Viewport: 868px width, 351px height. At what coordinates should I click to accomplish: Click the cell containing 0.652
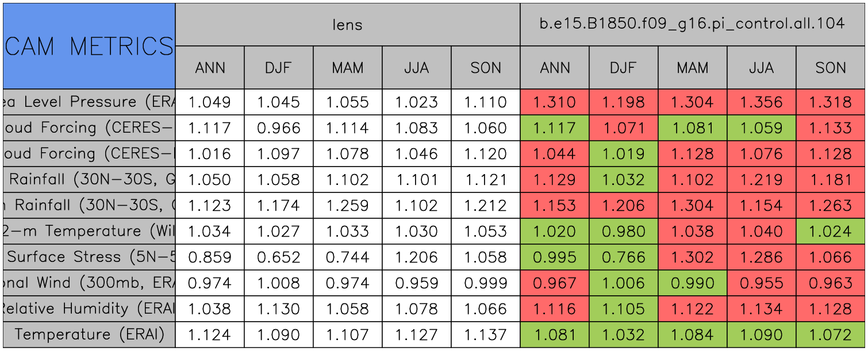279,257
